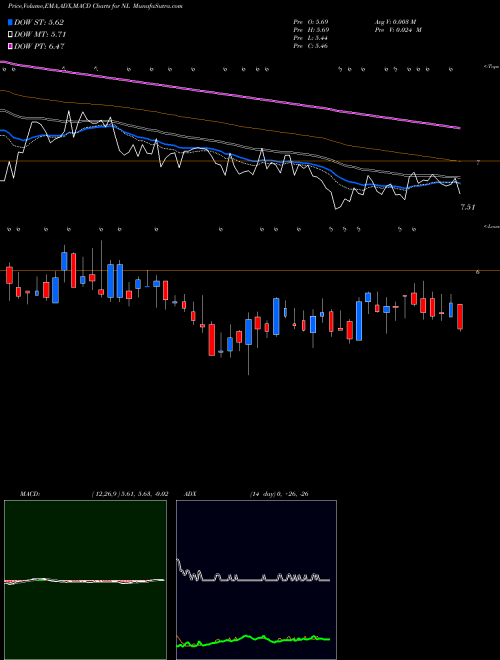Open the green MACD indicator chart
Screen dimensions: 500x660
click(85, 580)
